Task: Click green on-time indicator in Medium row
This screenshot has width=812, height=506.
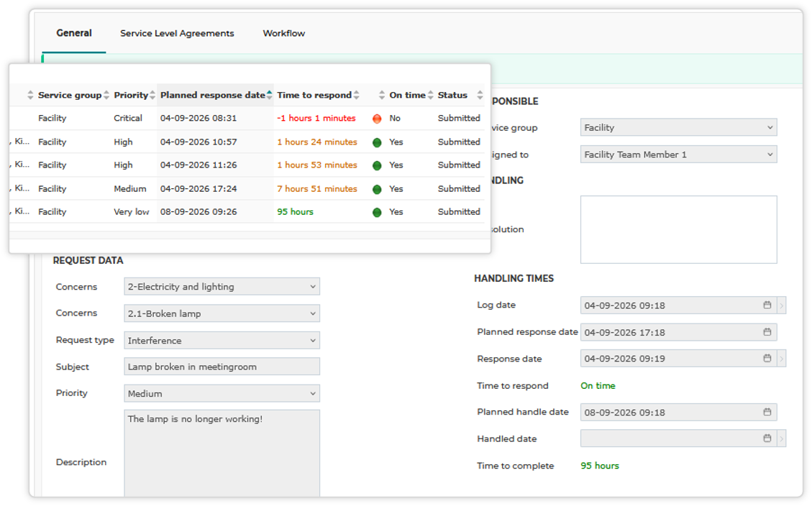Action: [x=377, y=189]
